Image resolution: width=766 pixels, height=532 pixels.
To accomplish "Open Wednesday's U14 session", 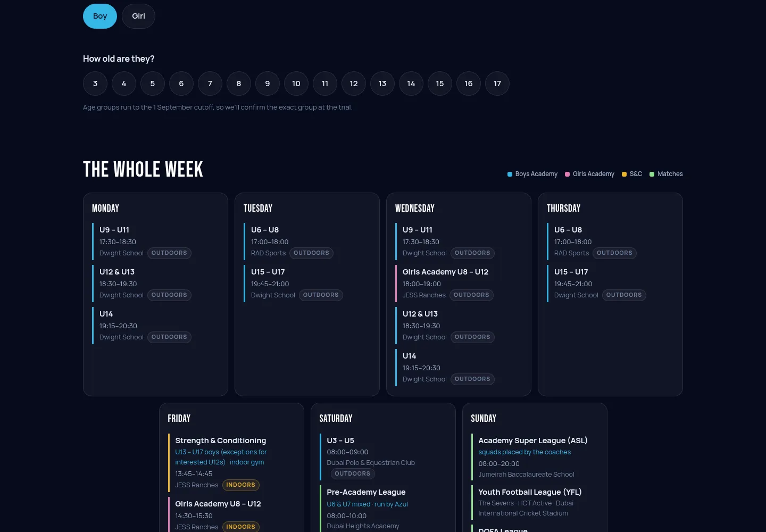I will point(459,368).
